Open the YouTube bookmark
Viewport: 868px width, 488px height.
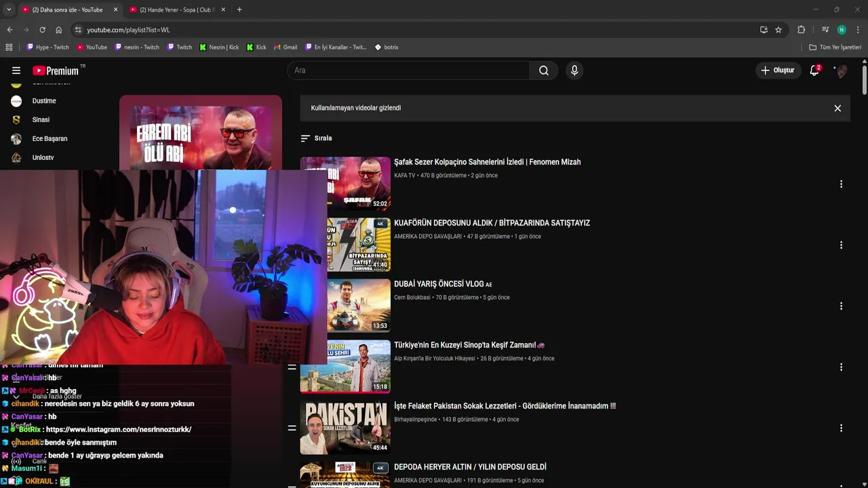(x=92, y=47)
